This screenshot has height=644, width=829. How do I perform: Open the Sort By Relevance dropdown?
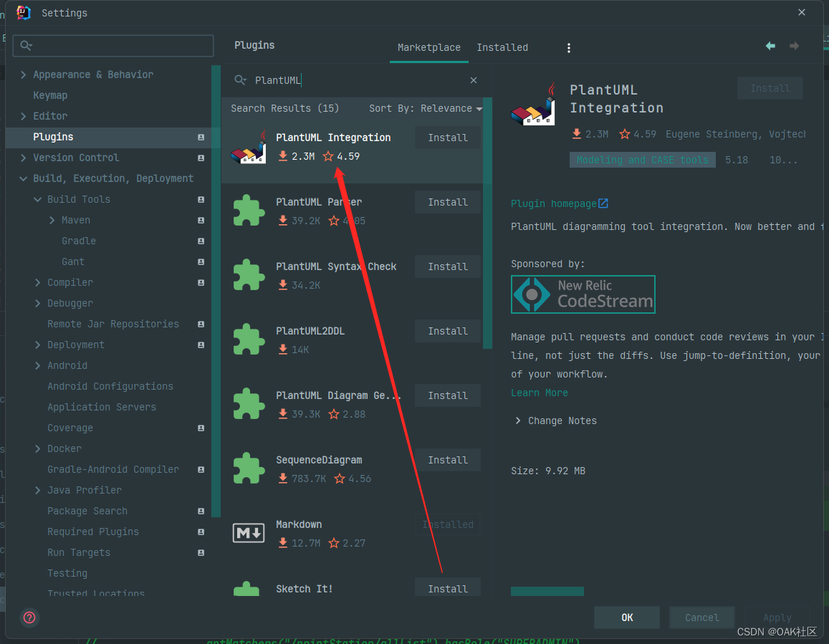[426, 108]
